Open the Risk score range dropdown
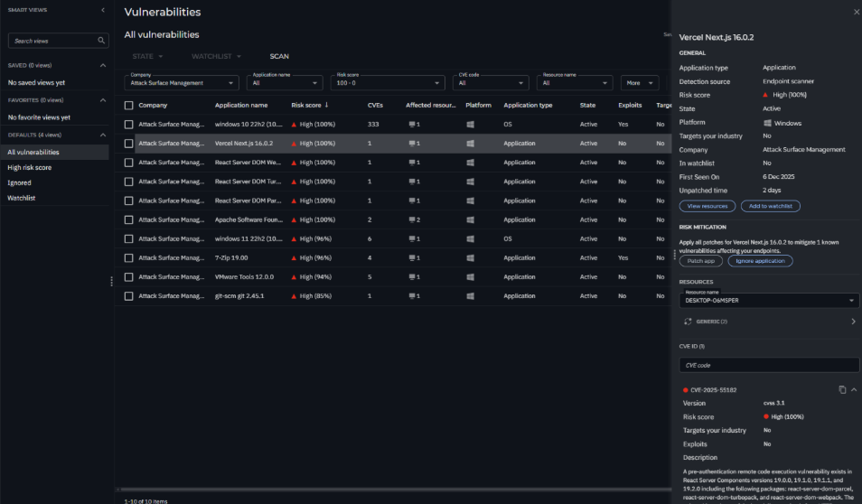 [389, 82]
